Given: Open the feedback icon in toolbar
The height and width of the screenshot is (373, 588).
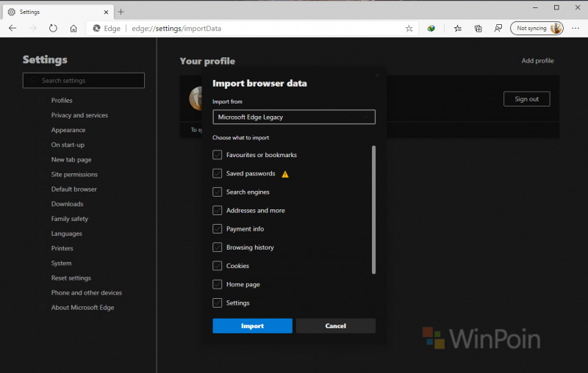Looking at the screenshot, I should tap(498, 29).
